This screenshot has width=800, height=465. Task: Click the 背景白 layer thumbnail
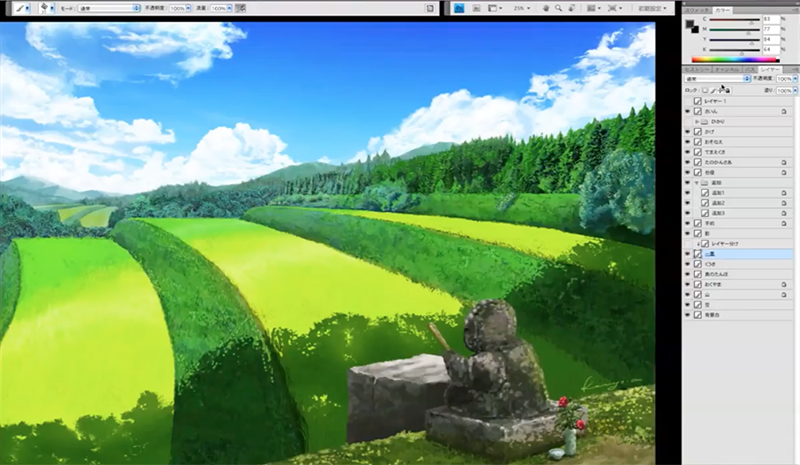[698, 315]
